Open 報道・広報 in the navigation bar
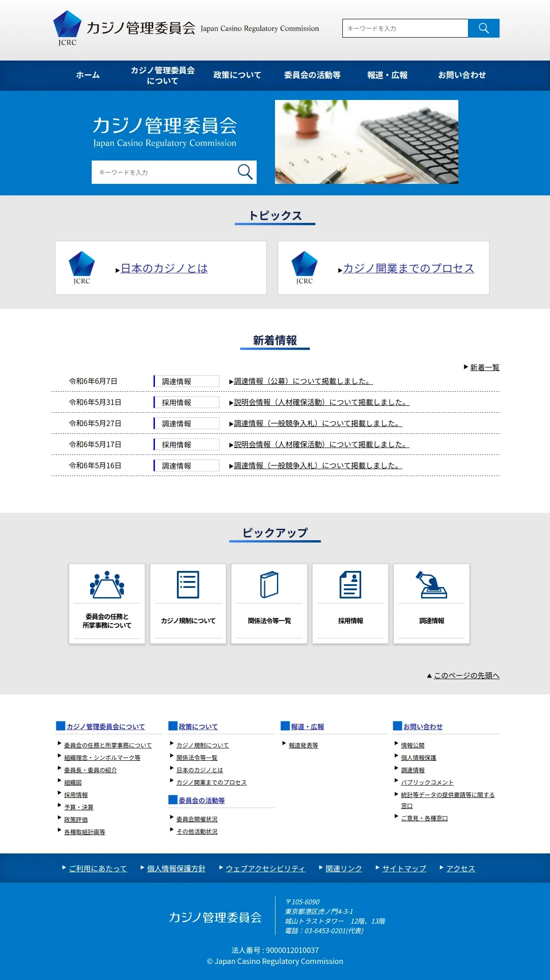This screenshot has height=980, width=550. [x=387, y=75]
